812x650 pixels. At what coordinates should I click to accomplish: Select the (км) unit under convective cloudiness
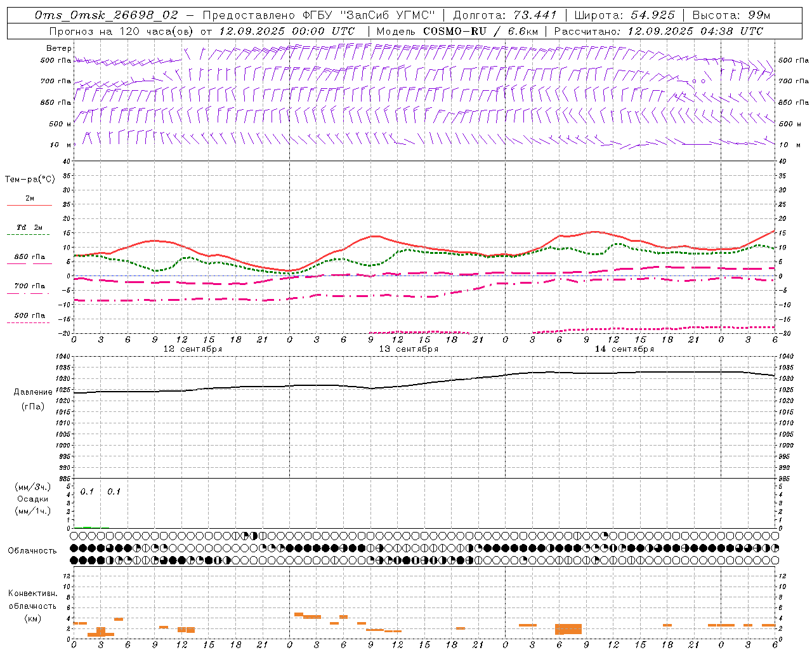(x=33, y=618)
